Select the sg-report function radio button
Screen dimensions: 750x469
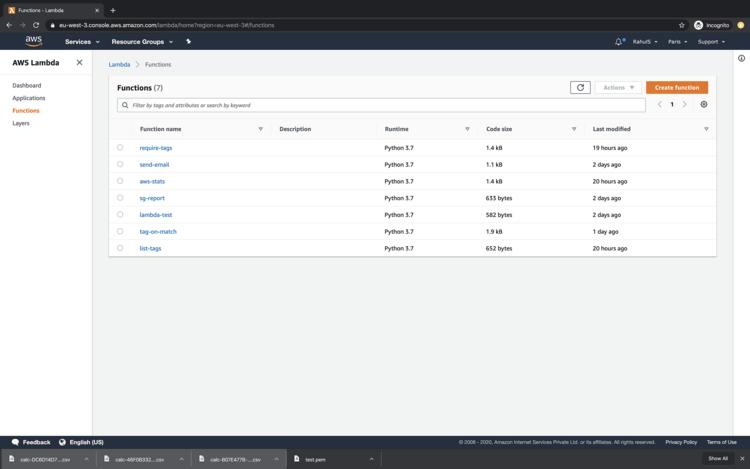[x=120, y=198]
